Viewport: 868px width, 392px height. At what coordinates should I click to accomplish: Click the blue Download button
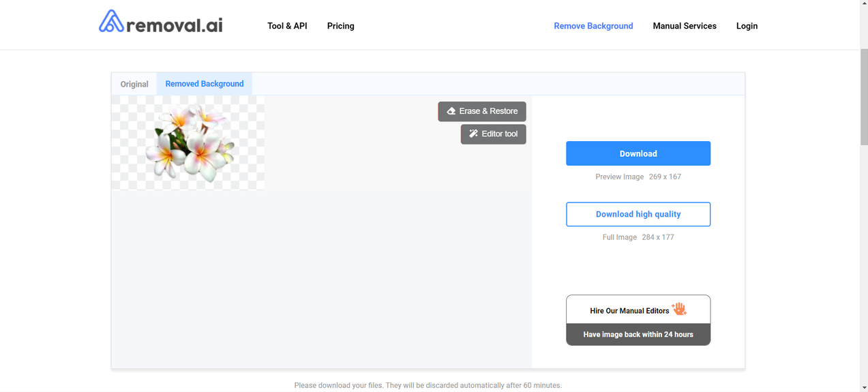[x=638, y=153]
